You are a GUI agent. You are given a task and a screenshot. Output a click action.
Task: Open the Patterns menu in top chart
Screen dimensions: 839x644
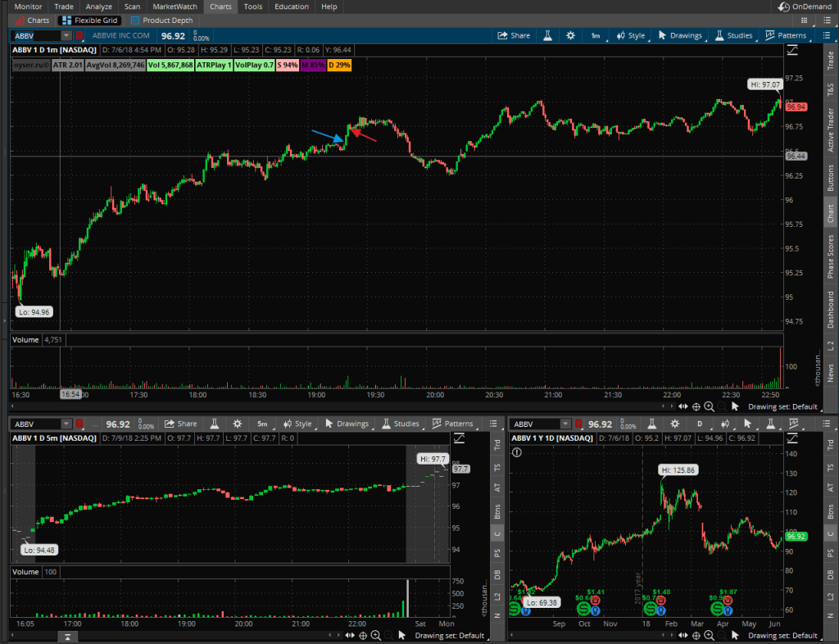click(786, 36)
